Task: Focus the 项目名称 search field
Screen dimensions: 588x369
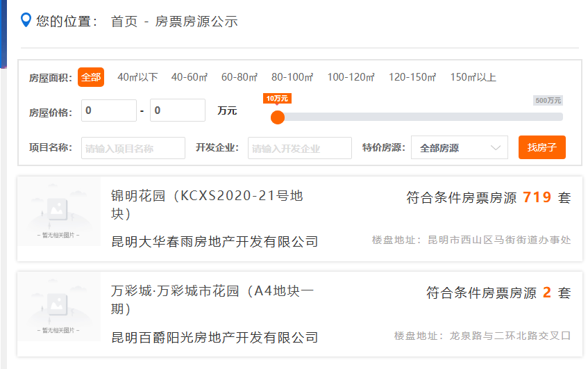Action: (x=133, y=148)
